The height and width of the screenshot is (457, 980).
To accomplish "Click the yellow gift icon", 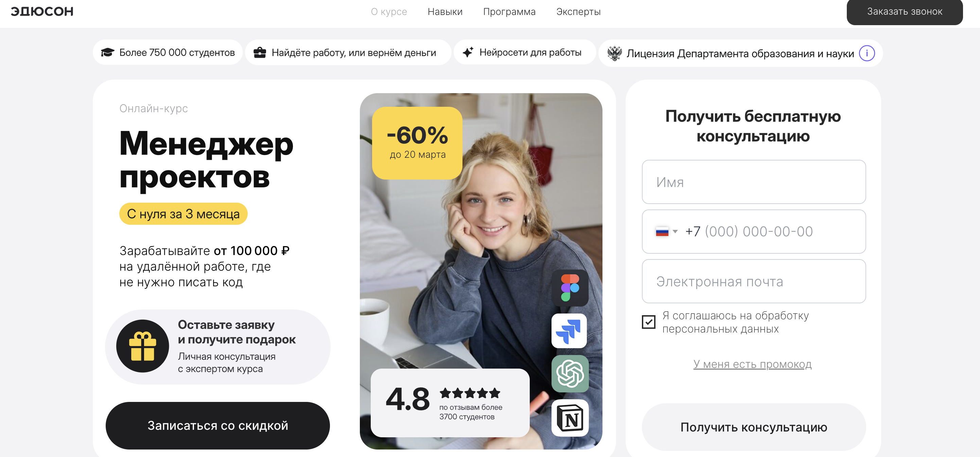I will click(142, 346).
